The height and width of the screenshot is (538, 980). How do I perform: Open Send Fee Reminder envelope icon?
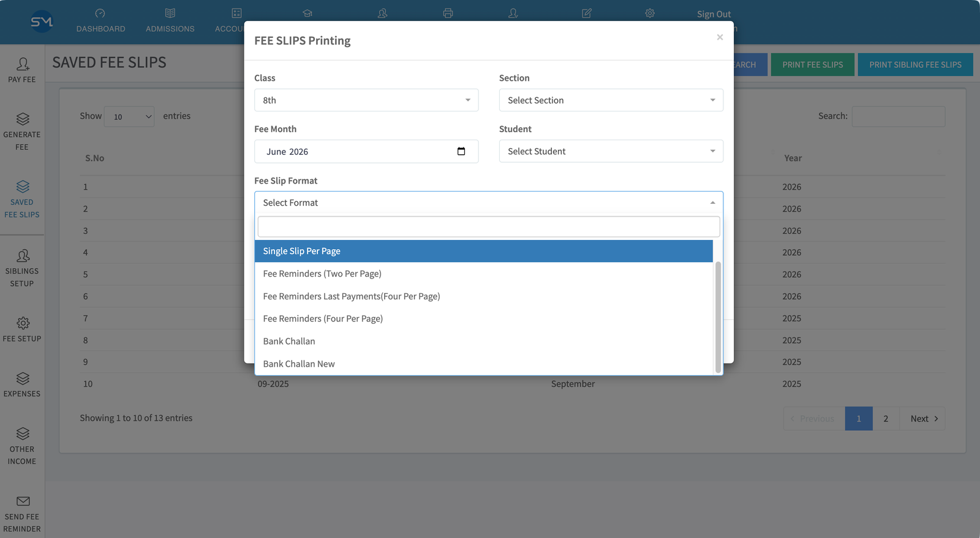(x=23, y=501)
